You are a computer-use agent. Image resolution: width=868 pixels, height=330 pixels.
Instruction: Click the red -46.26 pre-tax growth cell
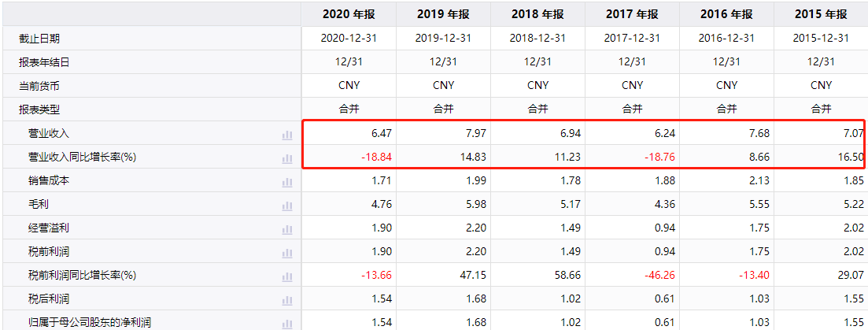659,275
